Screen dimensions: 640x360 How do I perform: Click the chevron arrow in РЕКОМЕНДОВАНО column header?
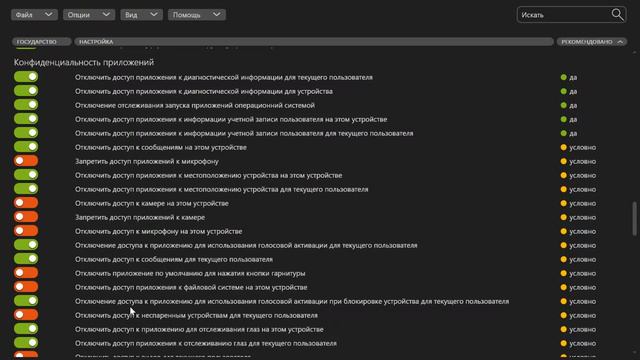pyautogui.click(x=620, y=42)
